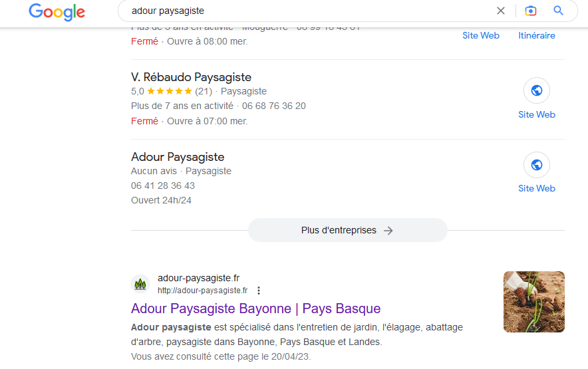Click Adour Paysagiste globe website icon
This screenshot has width=588, height=369.
536,165
